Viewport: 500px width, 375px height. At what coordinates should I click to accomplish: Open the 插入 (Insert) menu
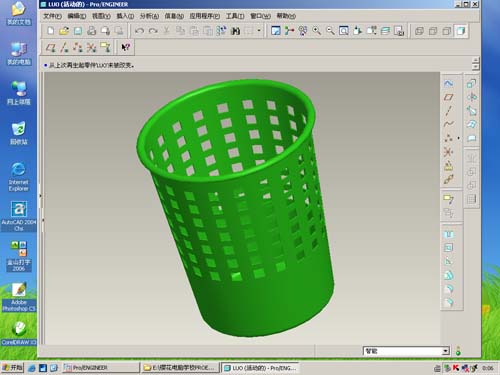pyautogui.click(x=125, y=16)
